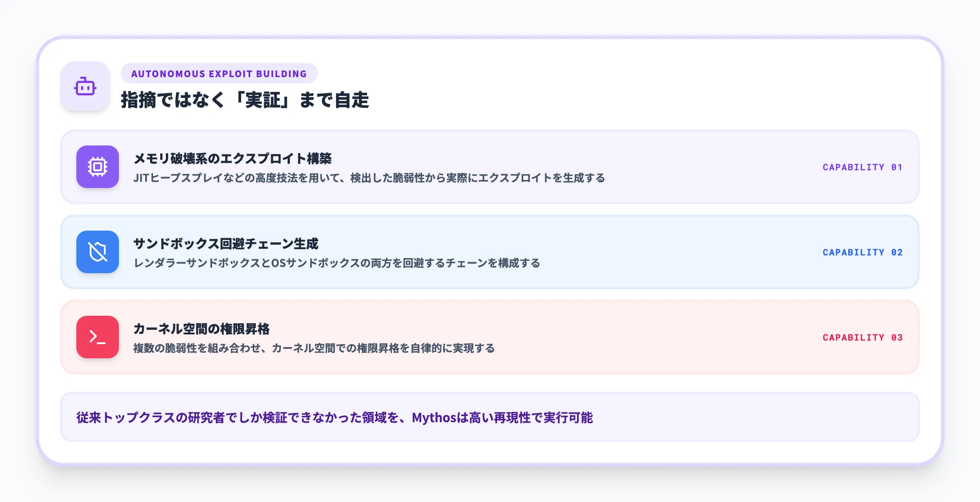The width and height of the screenshot is (980, 502).
Task: Select the CAPABILITY 02 label
Action: (862, 252)
